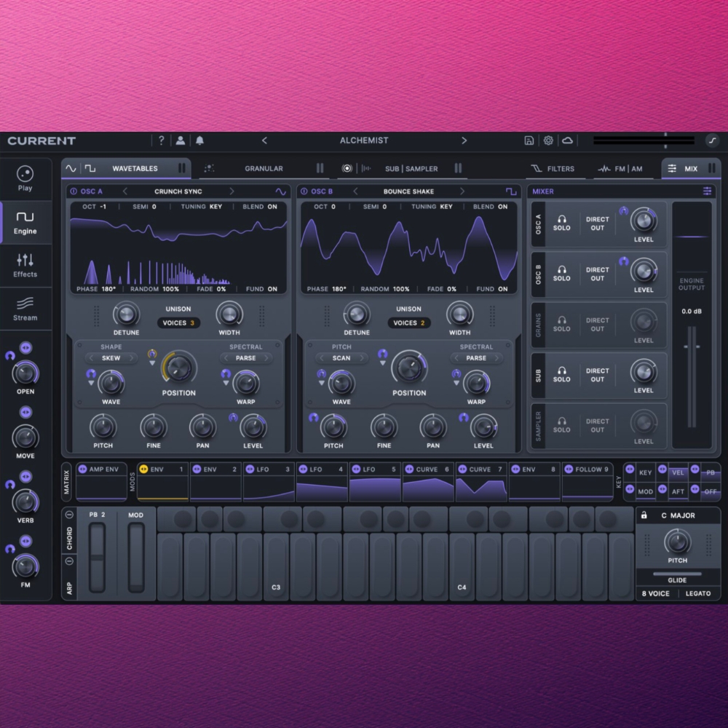
Task: Click the C MAJOR scale button
Action: pyautogui.click(x=678, y=515)
